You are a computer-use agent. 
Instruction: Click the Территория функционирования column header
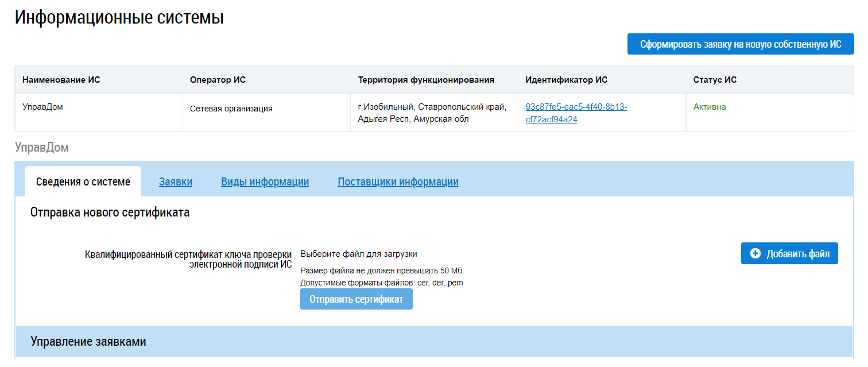point(426,80)
